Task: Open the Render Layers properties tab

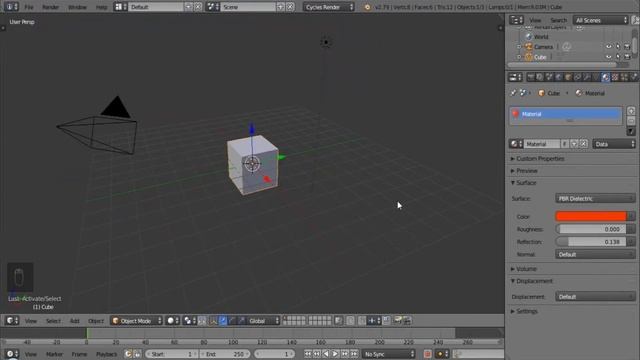Action: click(x=540, y=77)
